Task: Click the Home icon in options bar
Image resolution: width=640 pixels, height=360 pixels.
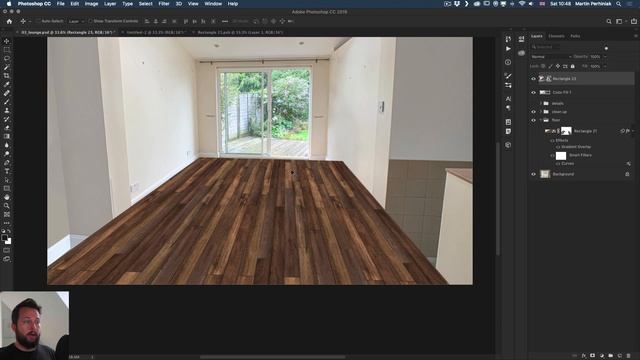Action: click(9, 21)
